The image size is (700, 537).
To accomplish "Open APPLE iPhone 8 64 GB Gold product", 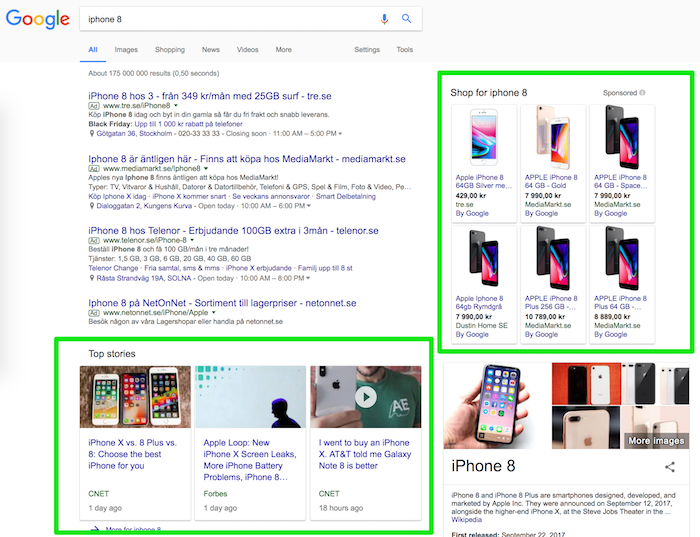I will (551, 181).
